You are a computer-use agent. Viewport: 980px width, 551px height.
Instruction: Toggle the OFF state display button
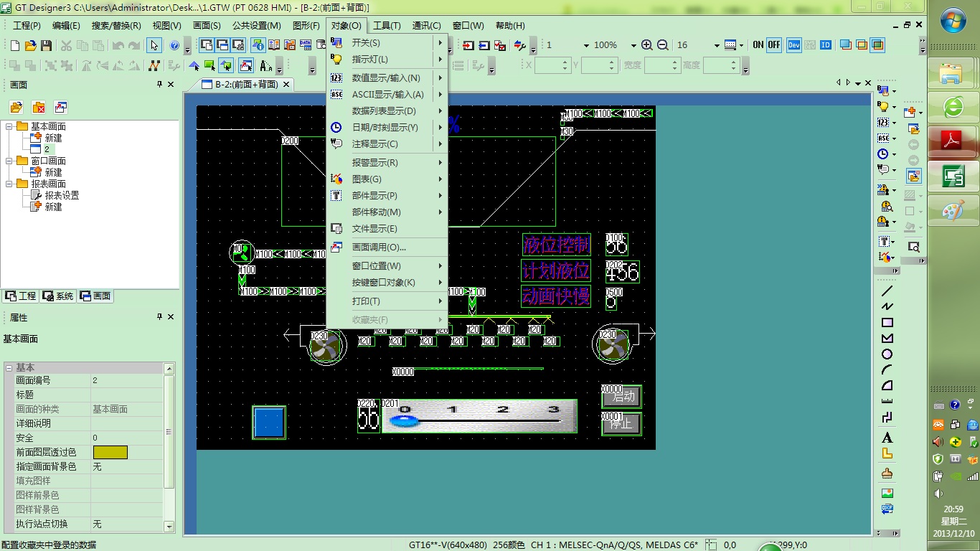(x=774, y=45)
